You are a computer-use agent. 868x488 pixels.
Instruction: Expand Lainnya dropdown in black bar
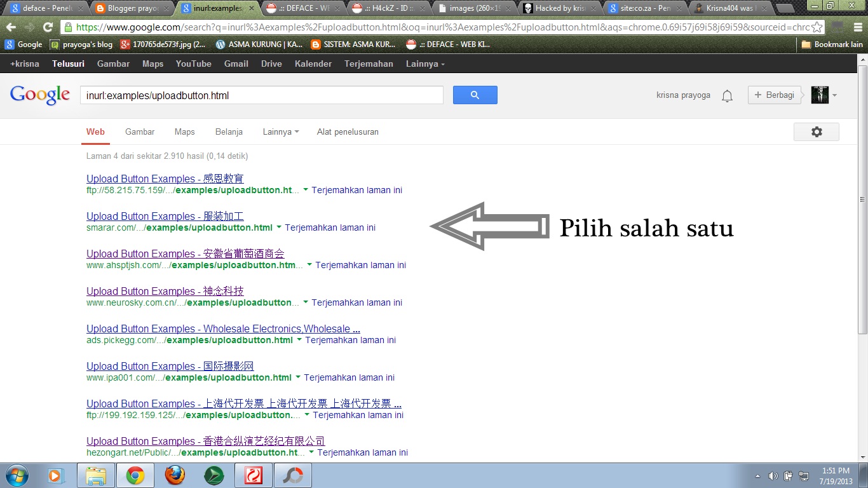coord(425,64)
